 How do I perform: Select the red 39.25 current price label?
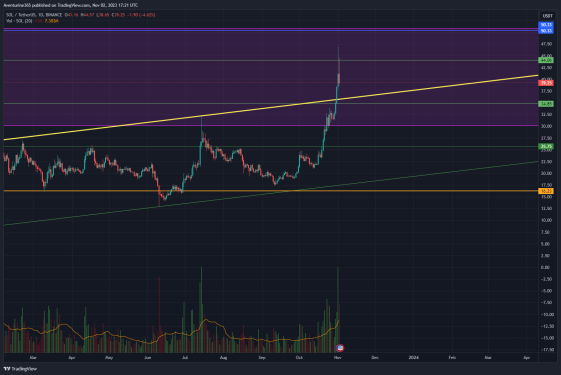pos(546,83)
